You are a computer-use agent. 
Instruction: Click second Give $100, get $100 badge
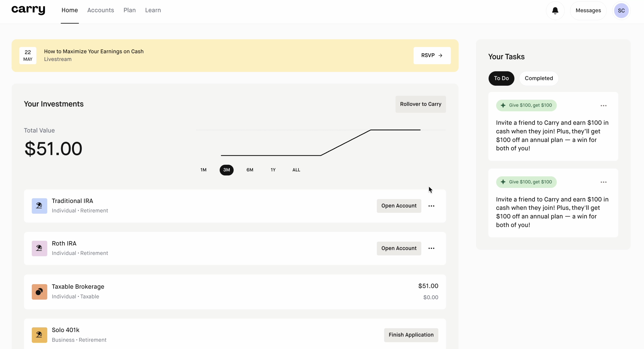526,182
